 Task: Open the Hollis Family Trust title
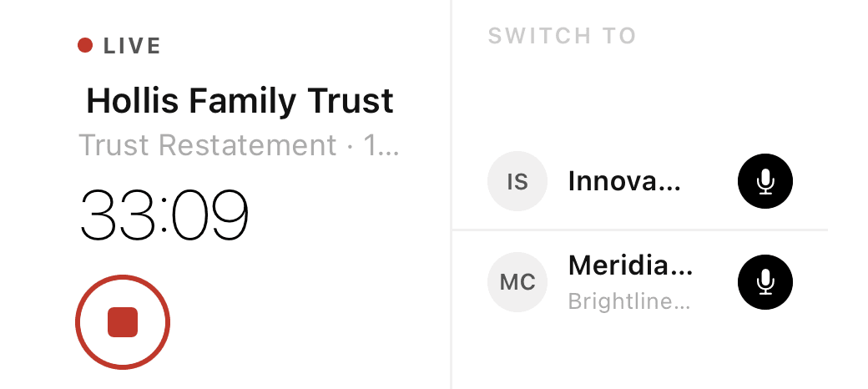tap(240, 102)
